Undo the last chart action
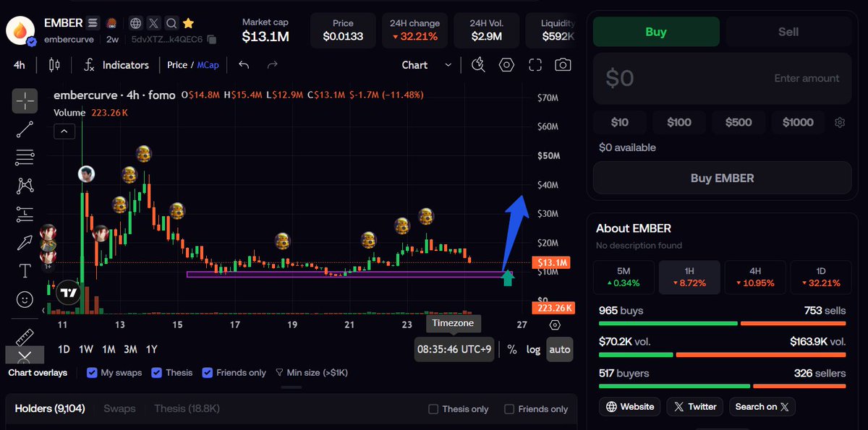Screen dimensions: 868x430 click(244, 65)
